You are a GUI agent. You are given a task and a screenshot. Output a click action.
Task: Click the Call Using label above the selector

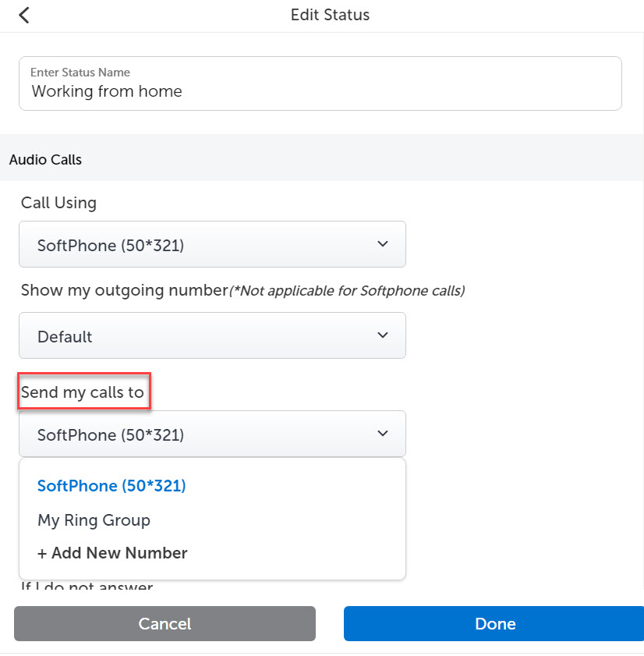coord(58,203)
